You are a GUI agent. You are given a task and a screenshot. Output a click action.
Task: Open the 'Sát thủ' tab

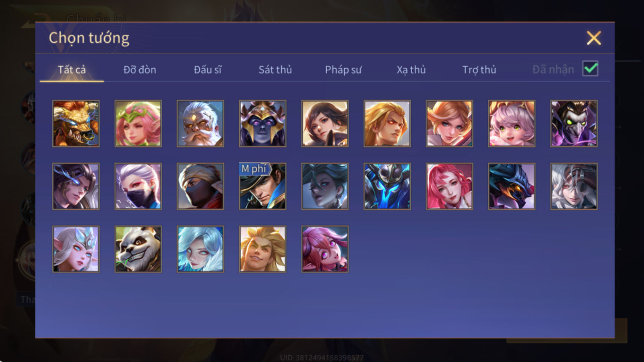tap(275, 70)
